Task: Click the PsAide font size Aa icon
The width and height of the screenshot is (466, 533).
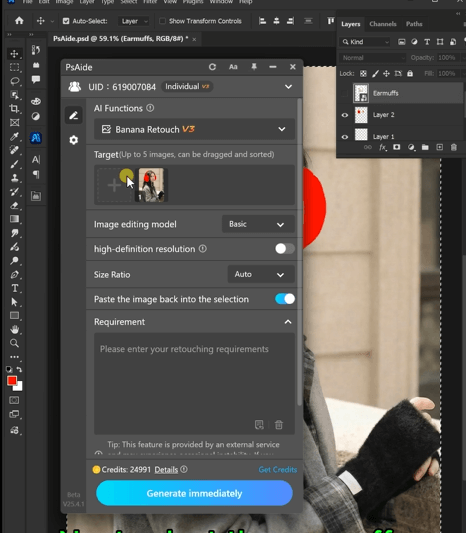Action: 233,67
